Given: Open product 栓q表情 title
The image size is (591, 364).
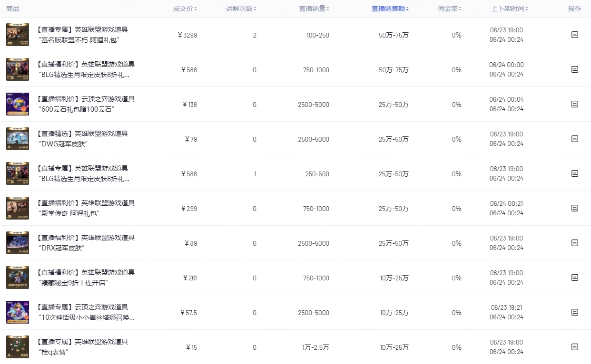Looking at the screenshot, I should pyautogui.click(x=83, y=347).
